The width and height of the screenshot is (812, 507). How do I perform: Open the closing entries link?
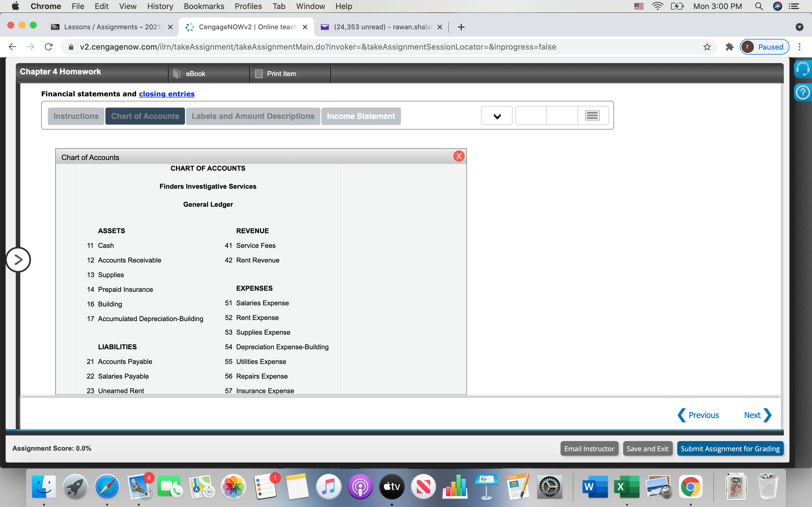pyautogui.click(x=166, y=94)
